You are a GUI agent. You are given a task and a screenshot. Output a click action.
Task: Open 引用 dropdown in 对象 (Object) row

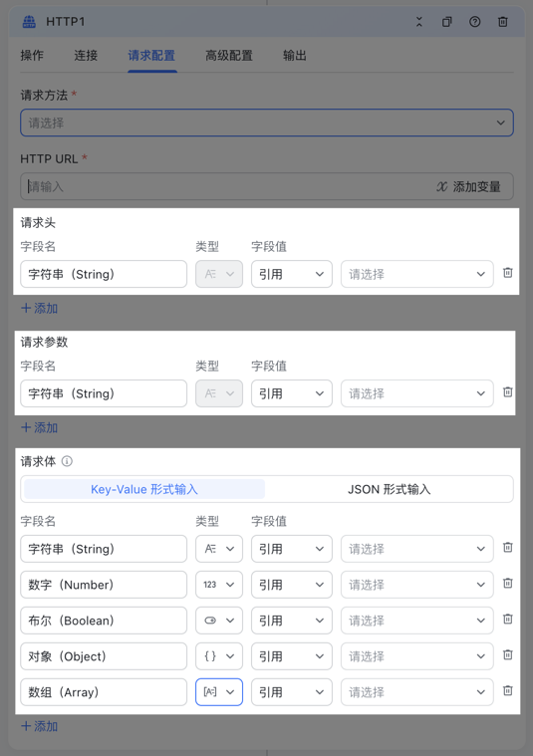point(291,656)
